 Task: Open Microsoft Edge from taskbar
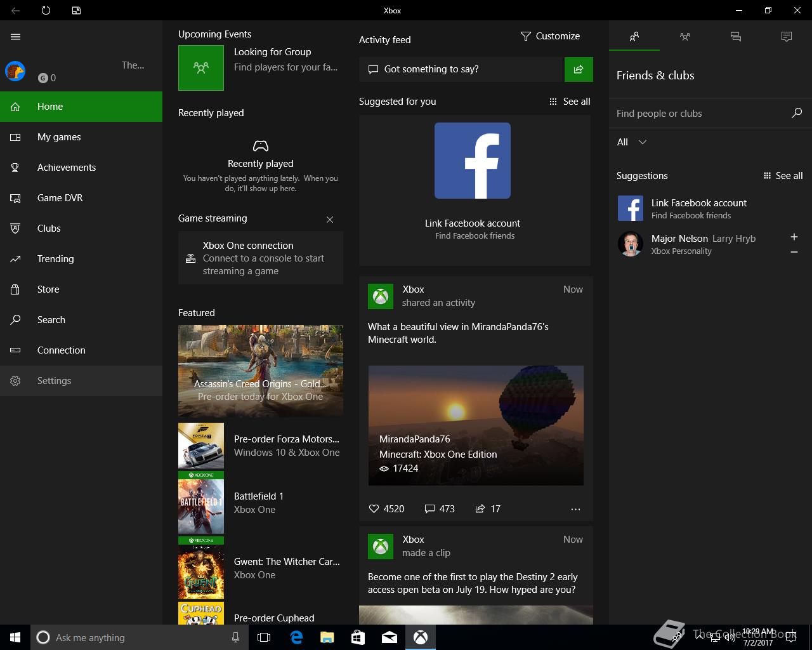296,637
